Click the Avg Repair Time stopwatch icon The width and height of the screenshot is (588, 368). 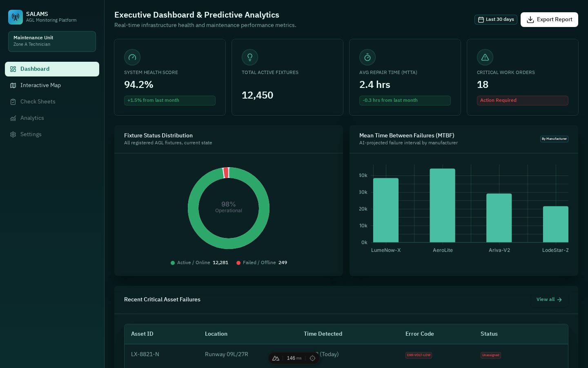coord(367,57)
